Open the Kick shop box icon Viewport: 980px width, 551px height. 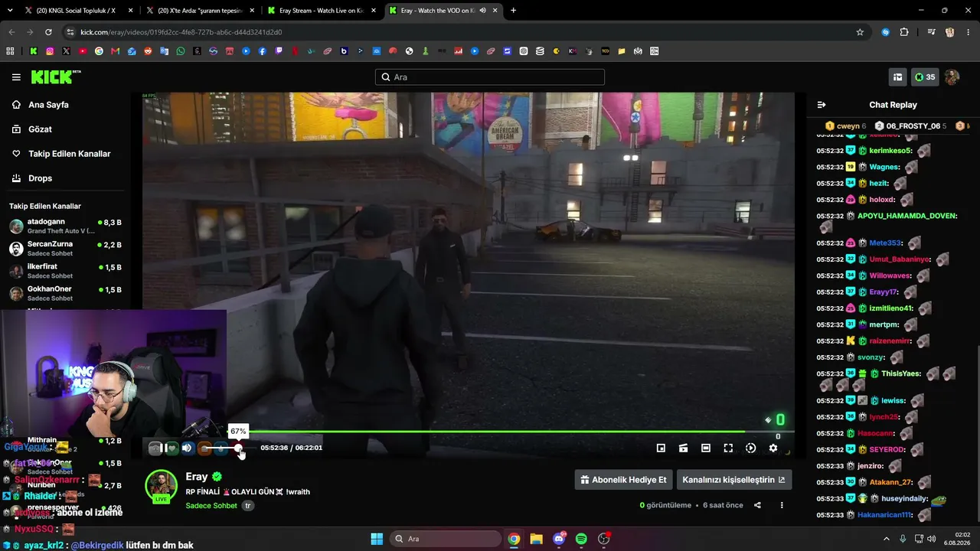click(x=897, y=77)
